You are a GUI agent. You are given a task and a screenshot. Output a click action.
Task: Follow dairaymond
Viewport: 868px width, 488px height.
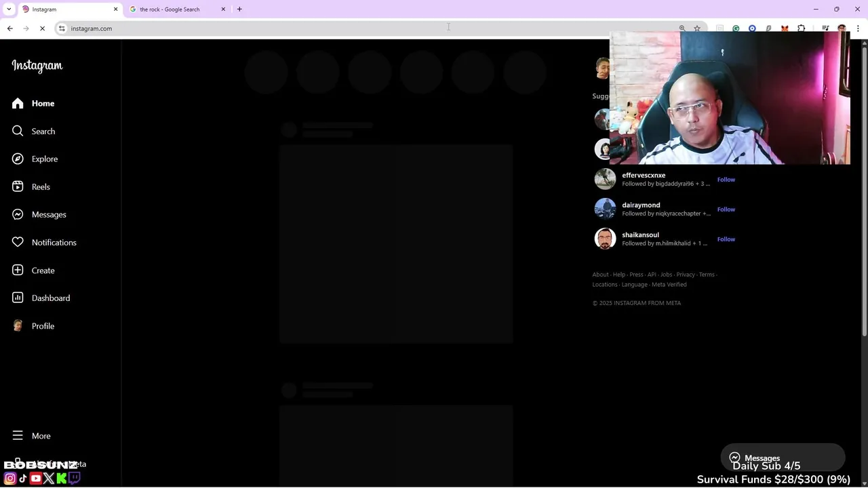(726, 209)
